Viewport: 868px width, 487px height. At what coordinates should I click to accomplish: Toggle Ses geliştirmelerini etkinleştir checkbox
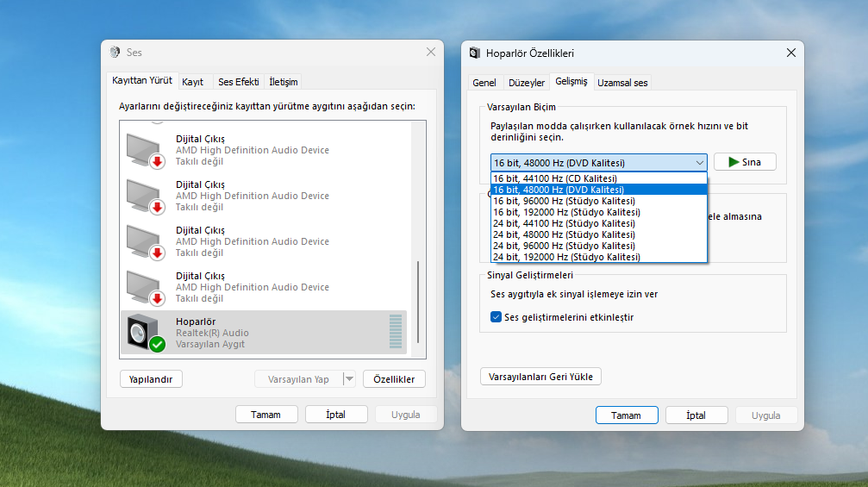(x=496, y=317)
